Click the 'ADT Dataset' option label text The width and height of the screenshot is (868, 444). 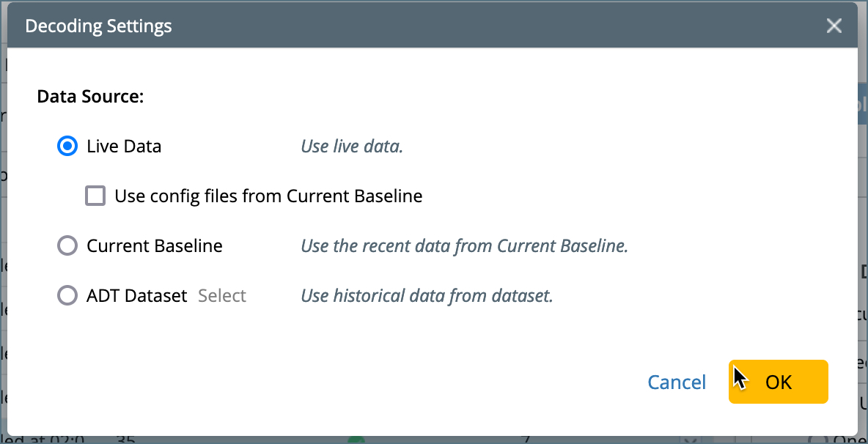coord(137,296)
